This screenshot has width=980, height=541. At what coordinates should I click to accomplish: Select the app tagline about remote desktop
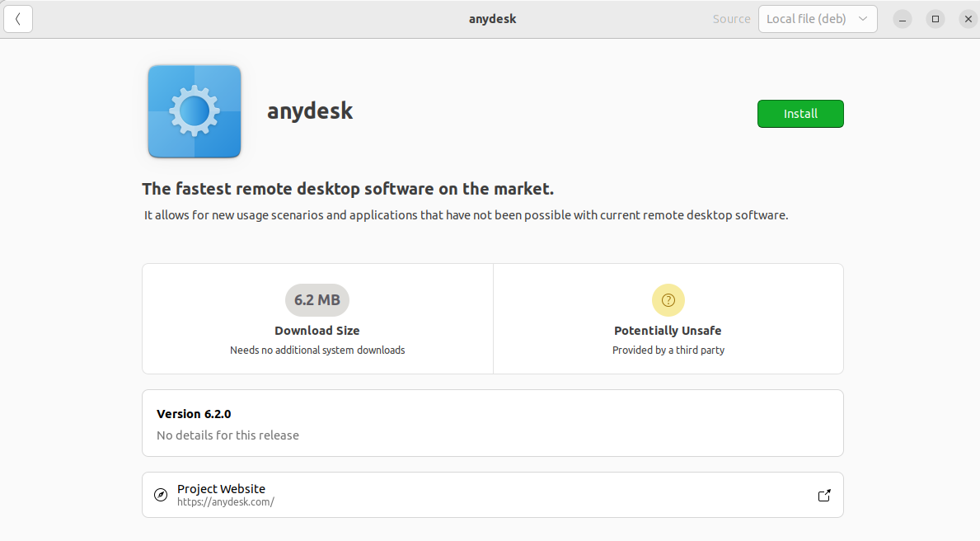point(348,188)
